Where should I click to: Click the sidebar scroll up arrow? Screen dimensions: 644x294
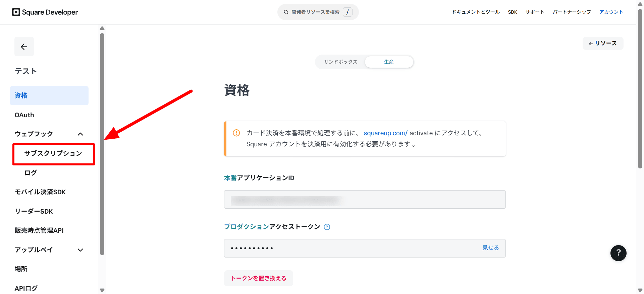tap(102, 28)
